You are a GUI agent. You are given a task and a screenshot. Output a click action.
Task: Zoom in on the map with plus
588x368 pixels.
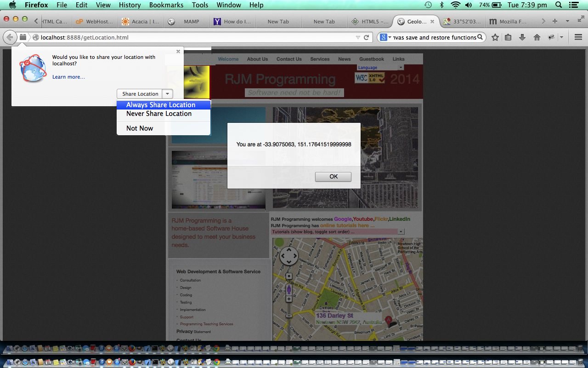tap(289, 299)
